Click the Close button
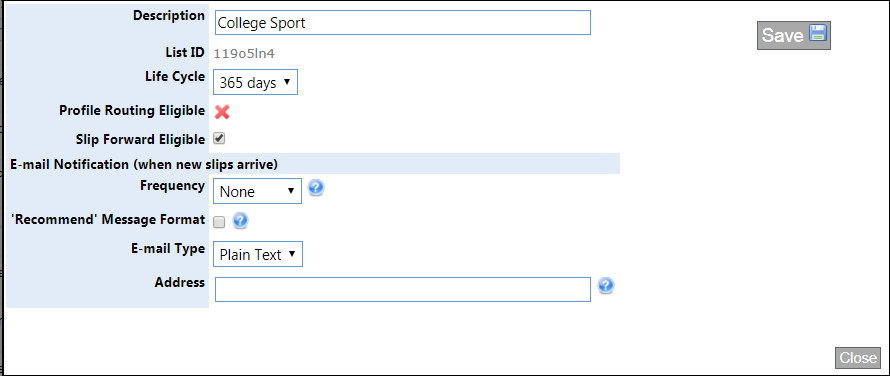 click(x=858, y=358)
